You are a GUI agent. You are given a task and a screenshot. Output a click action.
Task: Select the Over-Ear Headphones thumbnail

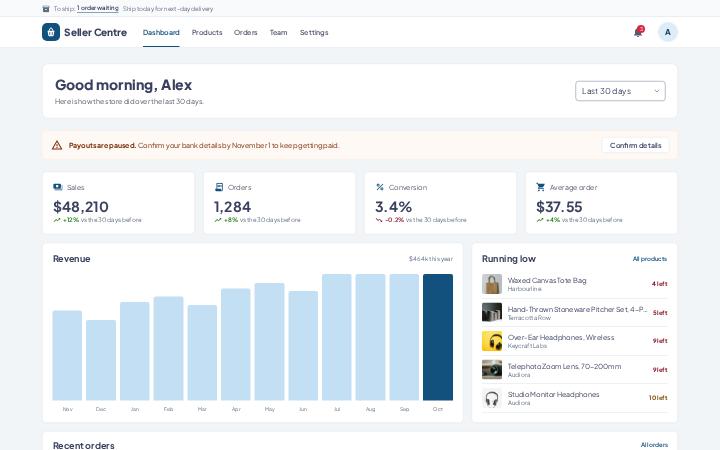(492, 341)
